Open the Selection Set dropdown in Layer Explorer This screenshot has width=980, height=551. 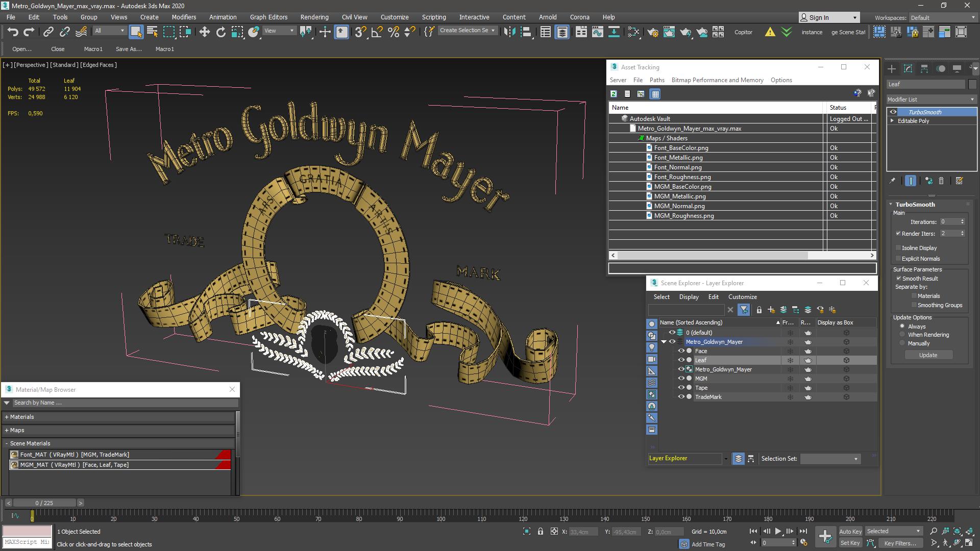(830, 459)
